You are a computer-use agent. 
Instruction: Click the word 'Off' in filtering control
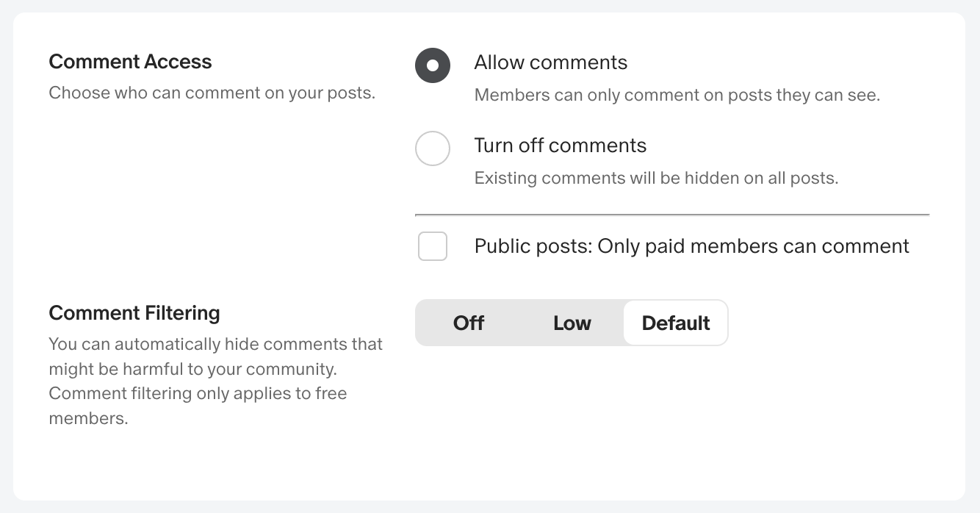[469, 323]
